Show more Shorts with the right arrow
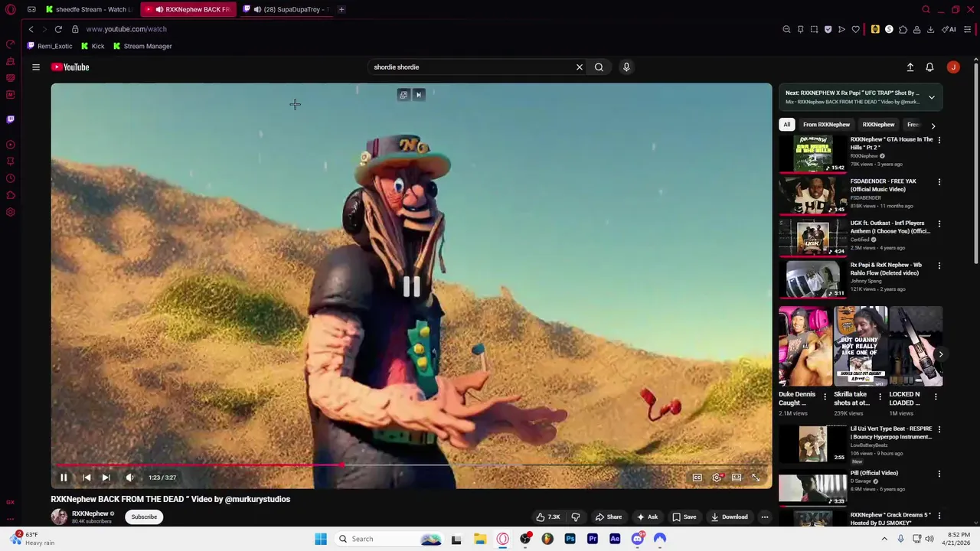 (x=940, y=354)
